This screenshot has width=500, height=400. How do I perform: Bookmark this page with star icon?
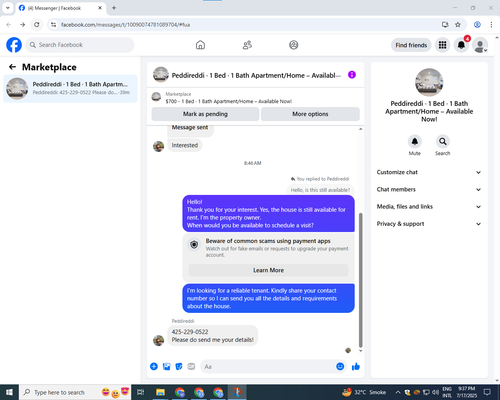tap(458, 25)
